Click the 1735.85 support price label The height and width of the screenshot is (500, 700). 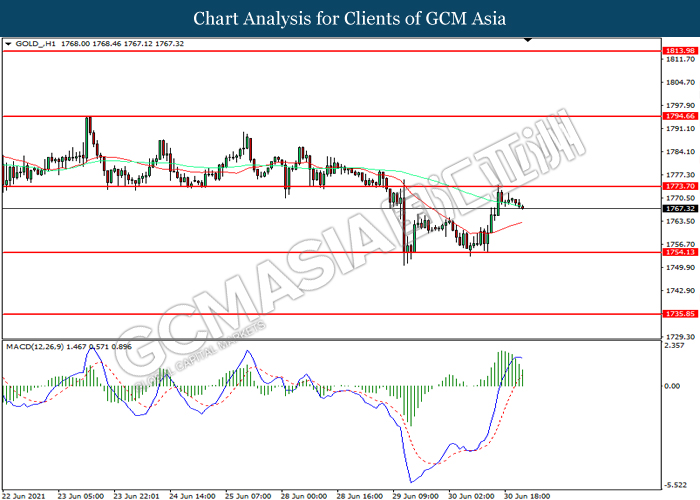[679, 314]
